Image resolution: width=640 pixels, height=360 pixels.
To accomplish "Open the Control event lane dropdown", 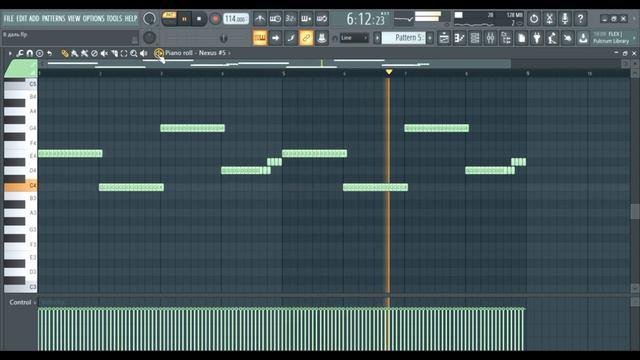I will click(23, 302).
